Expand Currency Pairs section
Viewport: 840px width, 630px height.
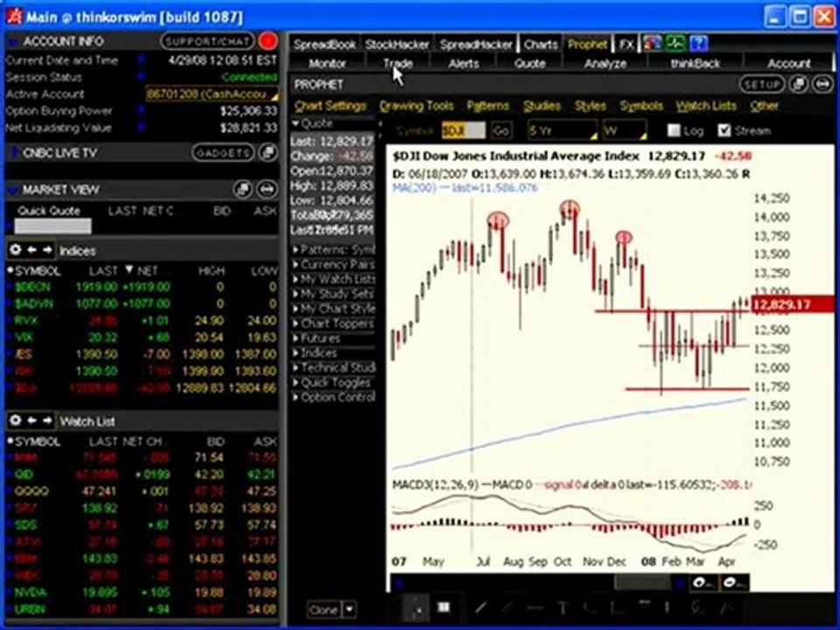click(x=296, y=264)
